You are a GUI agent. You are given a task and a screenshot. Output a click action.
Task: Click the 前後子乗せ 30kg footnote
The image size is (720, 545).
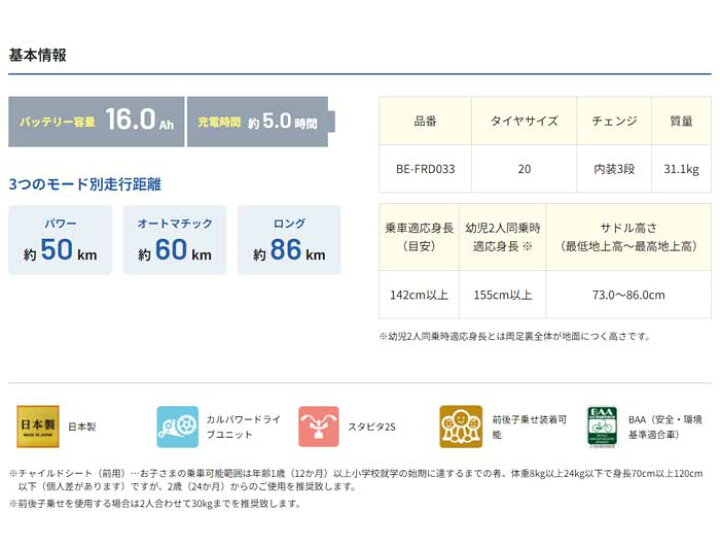pyautogui.click(x=155, y=503)
